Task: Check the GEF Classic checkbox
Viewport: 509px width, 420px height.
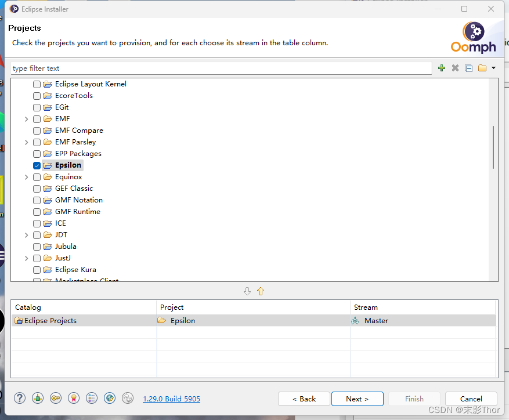Action: 37,189
